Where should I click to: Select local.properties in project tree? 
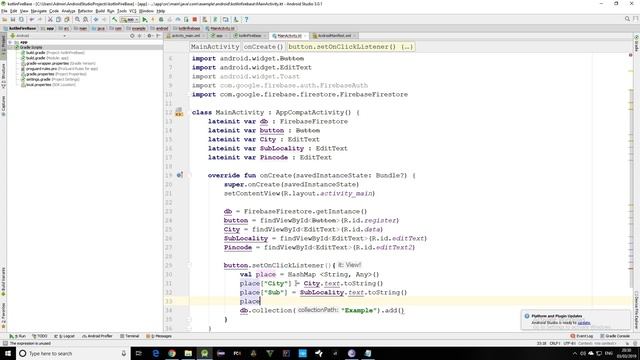pyautogui.click(x=48, y=84)
